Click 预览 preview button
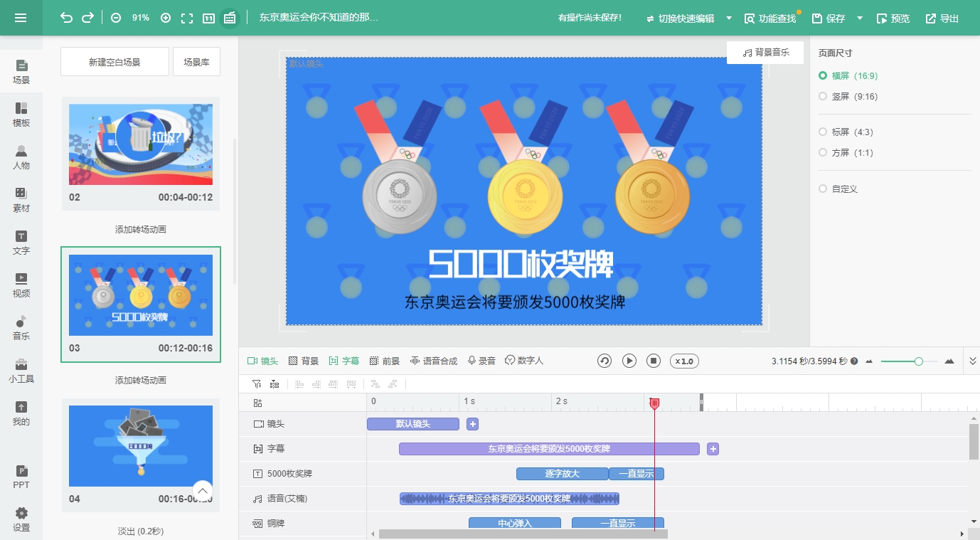This screenshot has height=540, width=980. click(893, 18)
